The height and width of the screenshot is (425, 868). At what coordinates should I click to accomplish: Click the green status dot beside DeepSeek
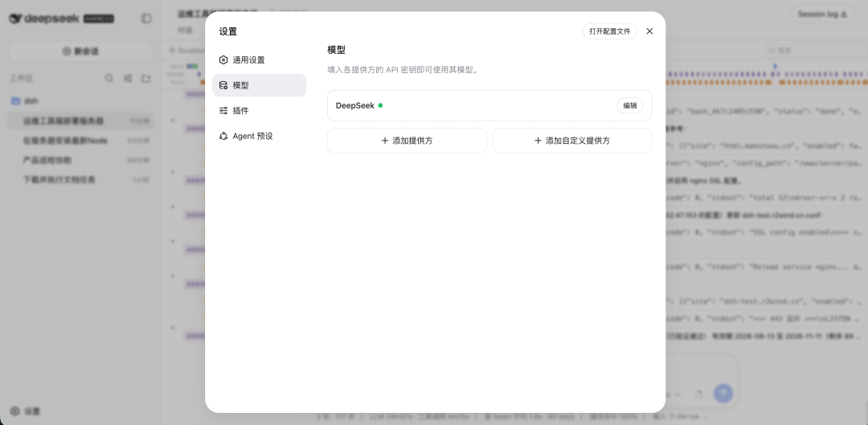[x=380, y=105]
